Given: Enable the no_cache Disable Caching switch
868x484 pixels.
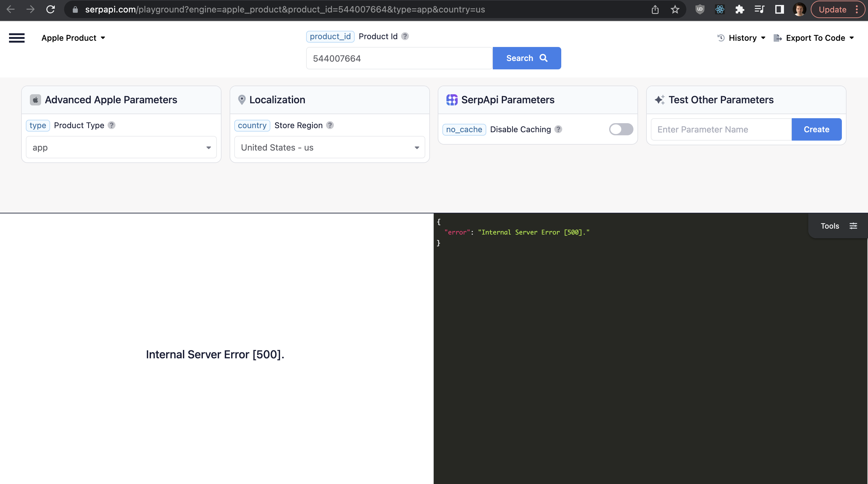Looking at the screenshot, I should click(621, 129).
